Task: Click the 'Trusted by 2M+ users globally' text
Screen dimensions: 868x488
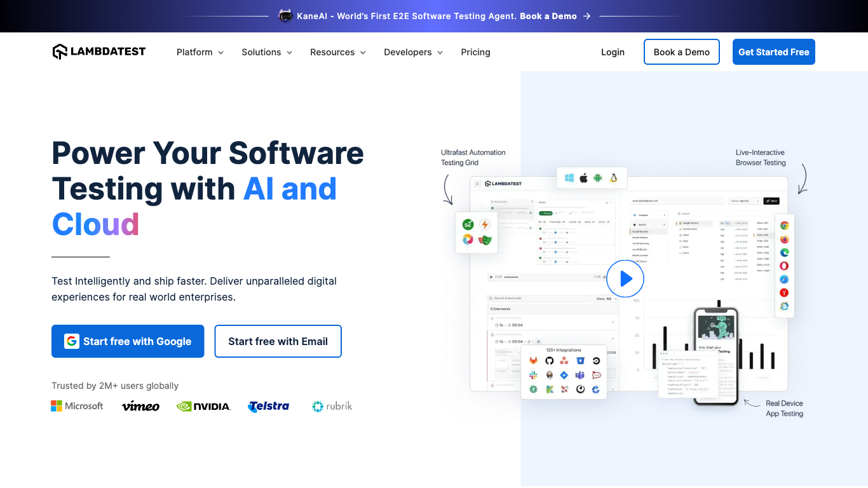Action: click(x=115, y=386)
